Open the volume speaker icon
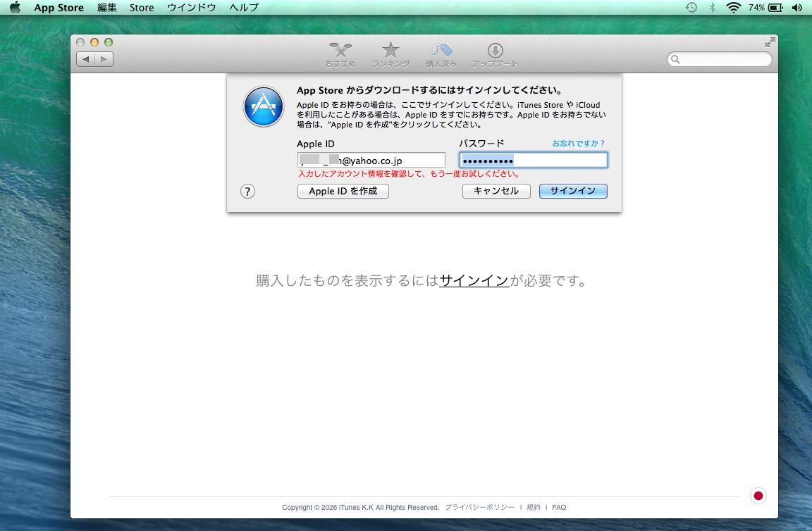 [x=796, y=8]
